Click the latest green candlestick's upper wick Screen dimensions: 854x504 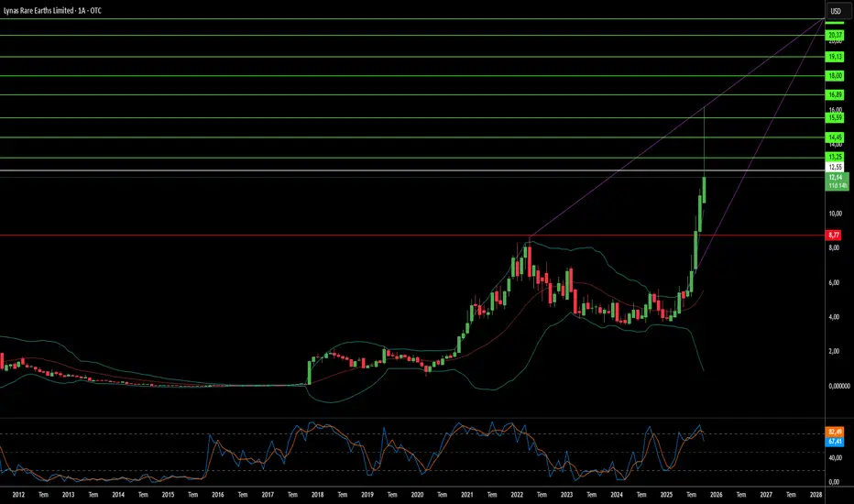[705, 142]
